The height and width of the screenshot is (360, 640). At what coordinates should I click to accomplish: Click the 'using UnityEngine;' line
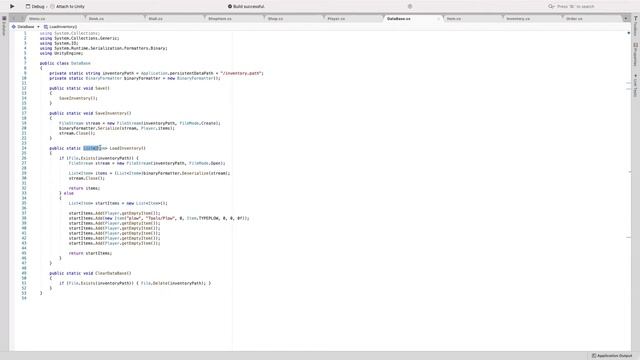tap(61, 53)
